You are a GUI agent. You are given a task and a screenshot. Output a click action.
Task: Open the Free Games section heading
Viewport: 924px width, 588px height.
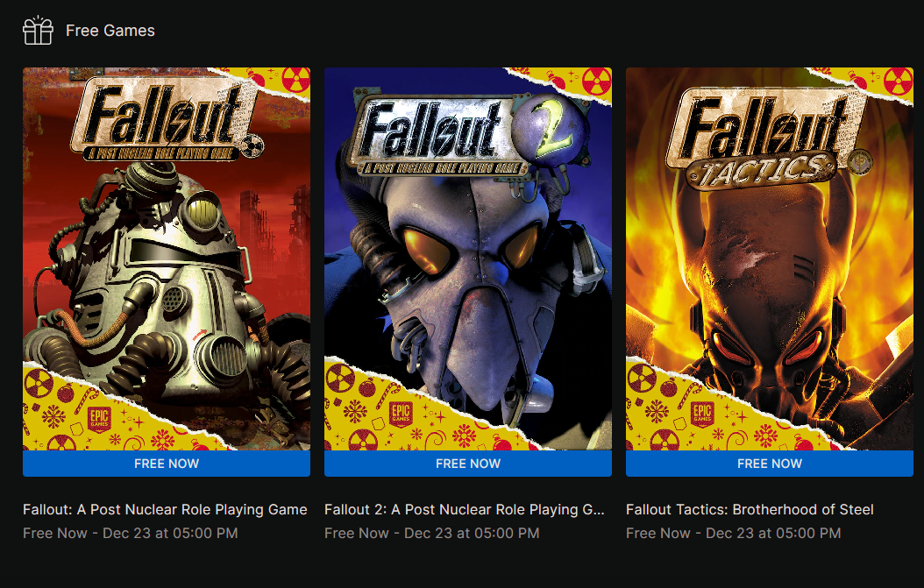pos(110,31)
